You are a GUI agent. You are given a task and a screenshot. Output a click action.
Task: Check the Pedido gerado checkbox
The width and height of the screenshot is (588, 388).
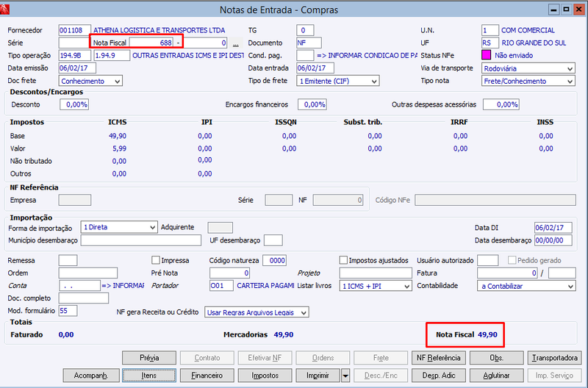tap(512, 260)
